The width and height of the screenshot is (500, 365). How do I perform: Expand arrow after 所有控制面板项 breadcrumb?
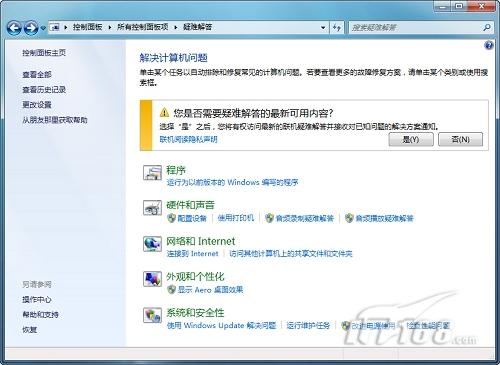(176, 27)
